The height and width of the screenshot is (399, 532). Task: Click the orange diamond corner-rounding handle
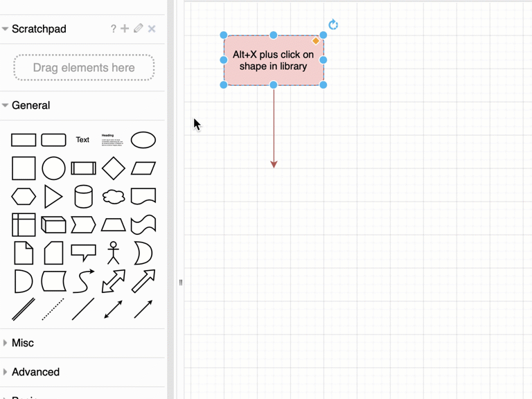click(316, 41)
